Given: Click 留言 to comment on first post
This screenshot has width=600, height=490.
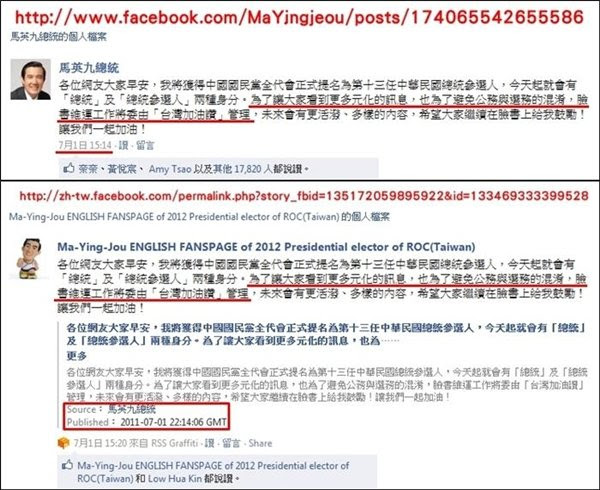Looking at the screenshot, I should click(x=145, y=145).
